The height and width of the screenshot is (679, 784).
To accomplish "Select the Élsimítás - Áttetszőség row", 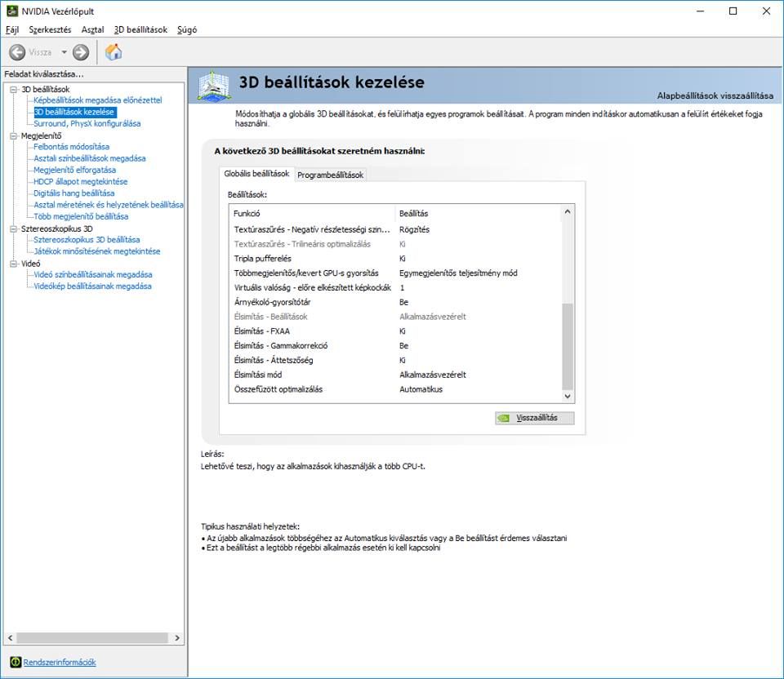I will [x=395, y=360].
